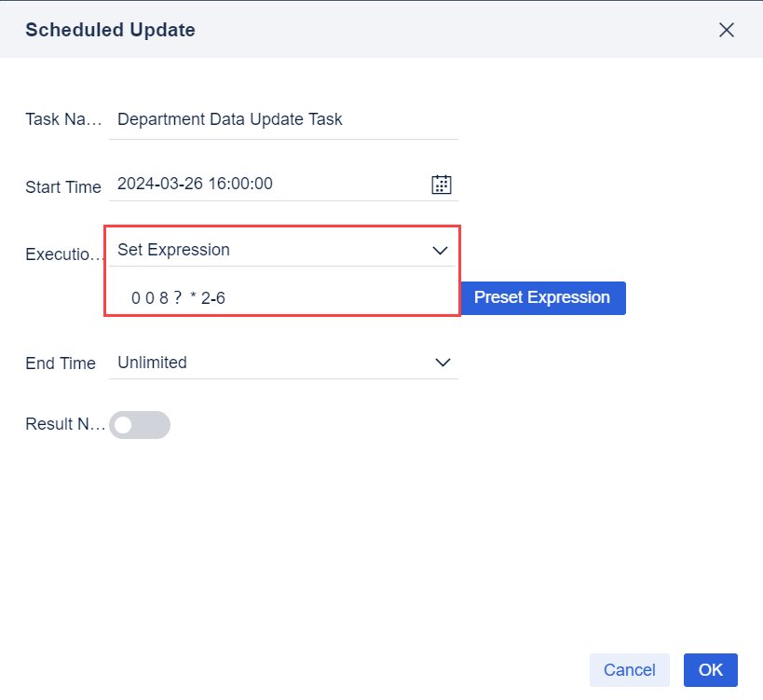The height and width of the screenshot is (700, 763).
Task: Expand the End Time dropdown arrow
Action: pyautogui.click(x=443, y=364)
